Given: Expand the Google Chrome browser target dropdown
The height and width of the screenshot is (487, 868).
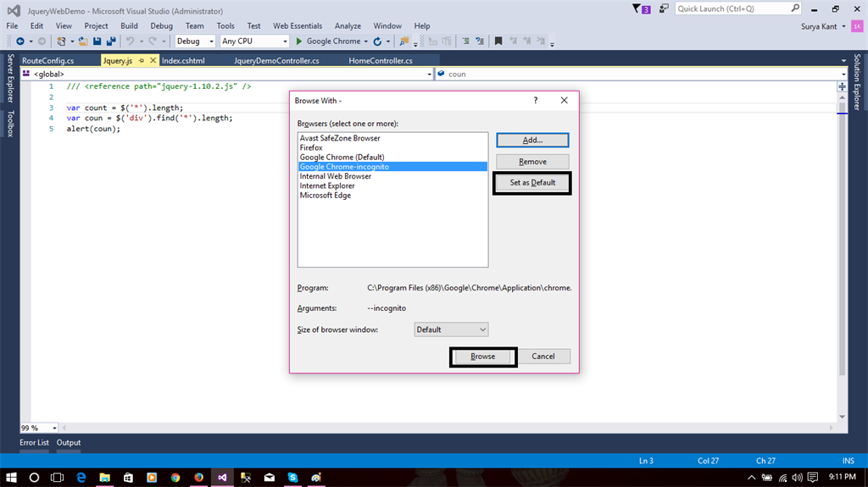Looking at the screenshot, I should point(366,41).
